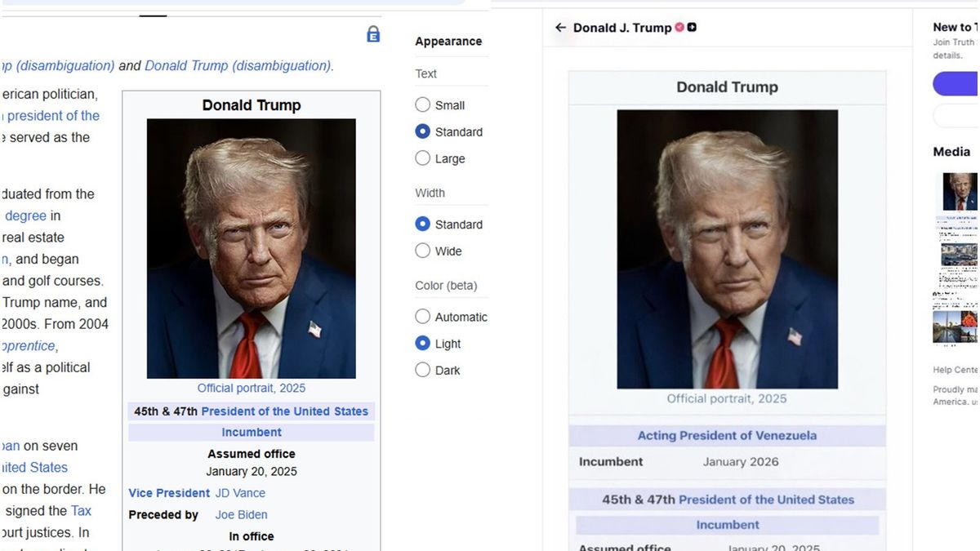
Task: Select the Large text size option
Action: pos(422,158)
